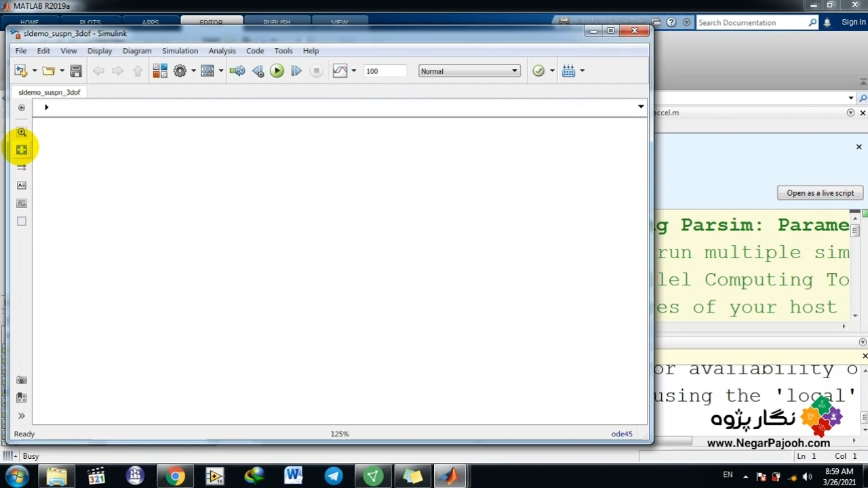Select the sldemo_suspn_3dof model tab
The width and height of the screenshot is (868, 488).
pyautogui.click(x=49, y=92)
